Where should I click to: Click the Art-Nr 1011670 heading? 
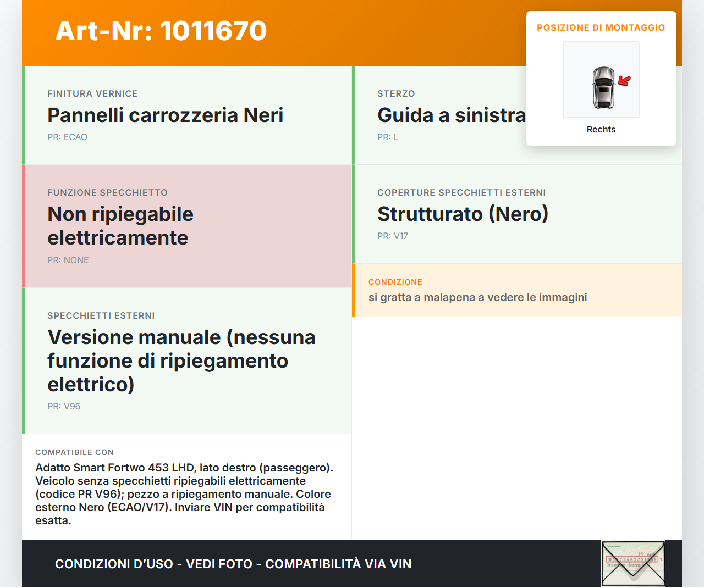pyautogui.click(x=161, y=31)
